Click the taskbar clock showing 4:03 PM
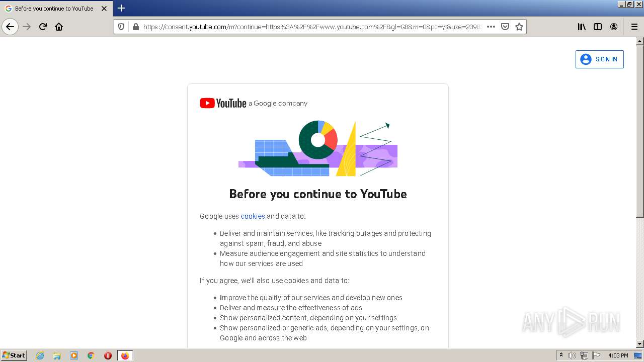The width and height of the screenshot is (644, 362). (618, 355)
